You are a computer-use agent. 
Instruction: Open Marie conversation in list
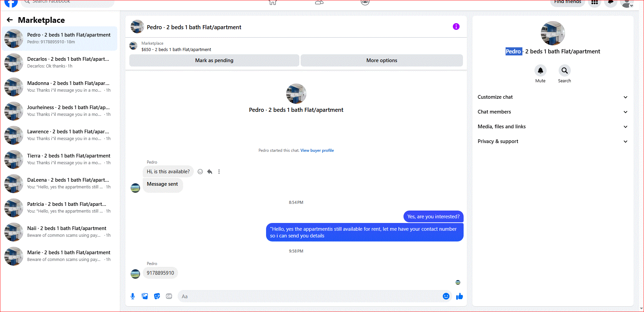click(60, 256)
